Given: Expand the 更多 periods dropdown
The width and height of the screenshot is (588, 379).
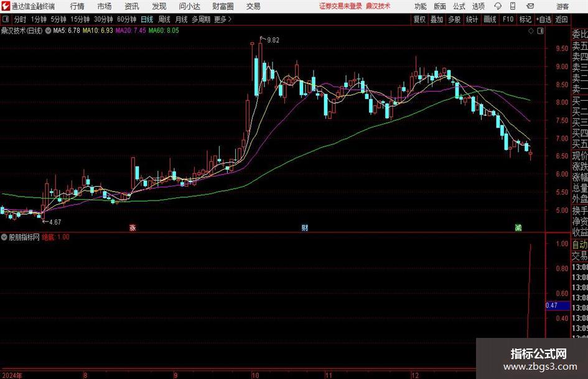Looking at the screenshot, I should point(223,19).
